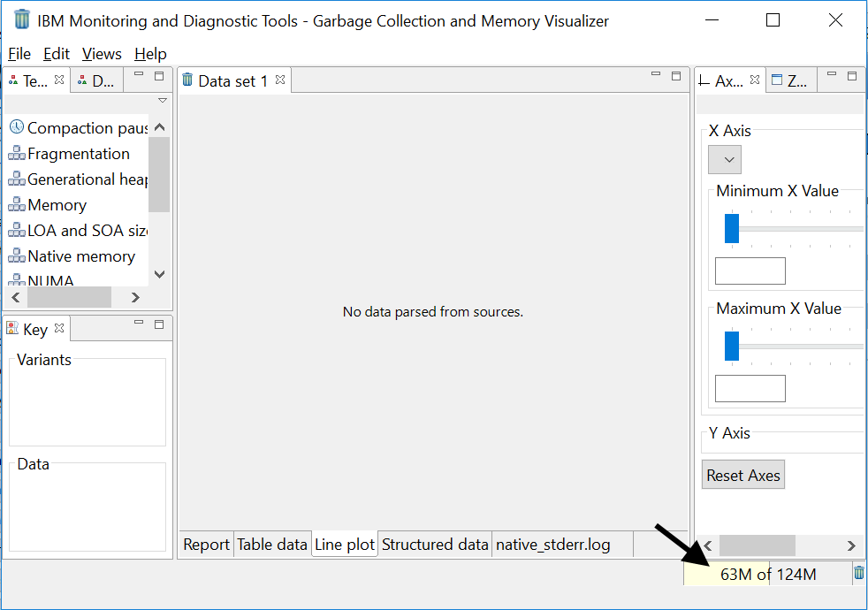
Task: Close the Key tab
Action: pos(59,328)
